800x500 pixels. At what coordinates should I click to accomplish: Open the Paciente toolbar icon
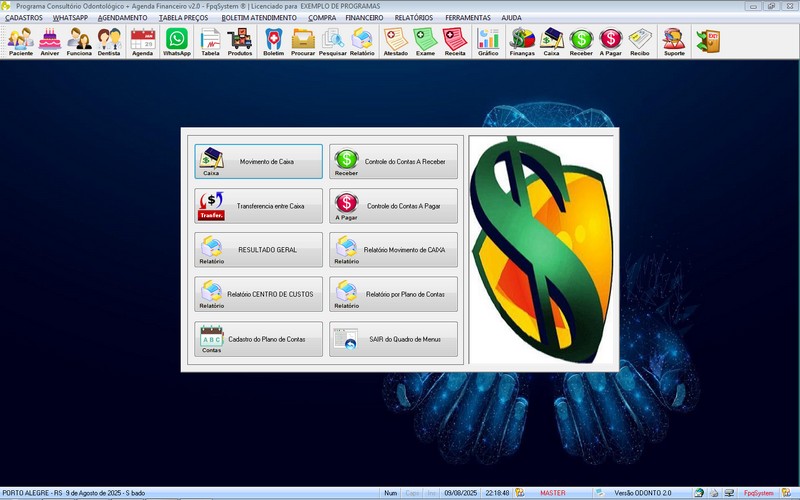[x=20, y=41]
